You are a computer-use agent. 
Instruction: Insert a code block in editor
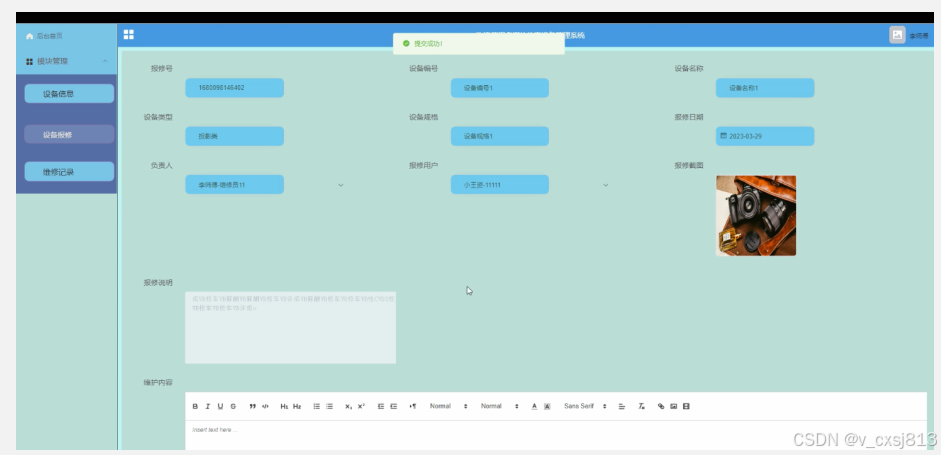[265, 406]
